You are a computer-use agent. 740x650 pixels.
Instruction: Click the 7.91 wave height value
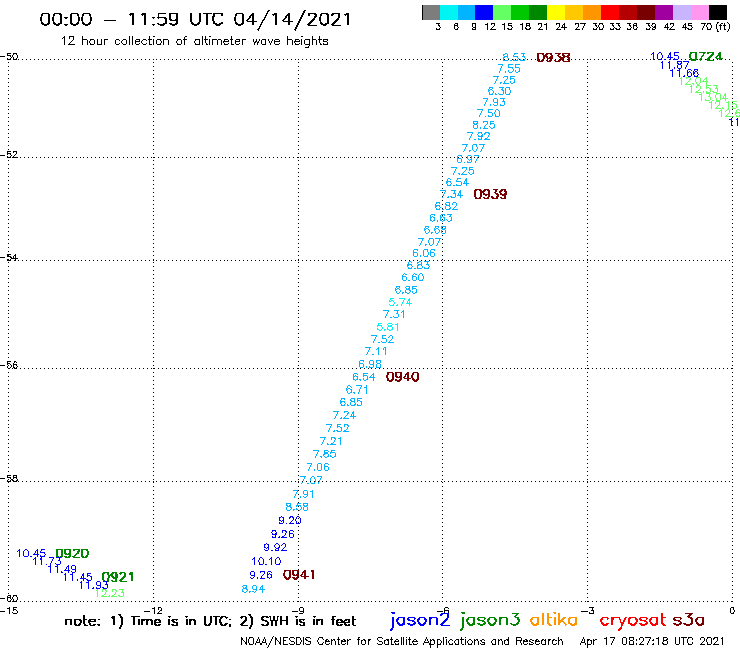[303, 494]
